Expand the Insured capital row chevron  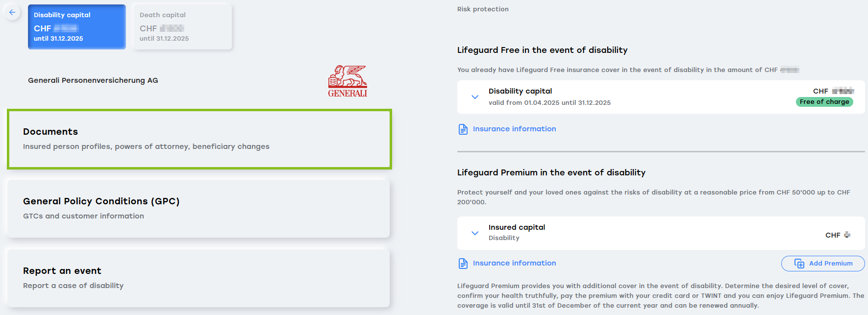[474, 233]
